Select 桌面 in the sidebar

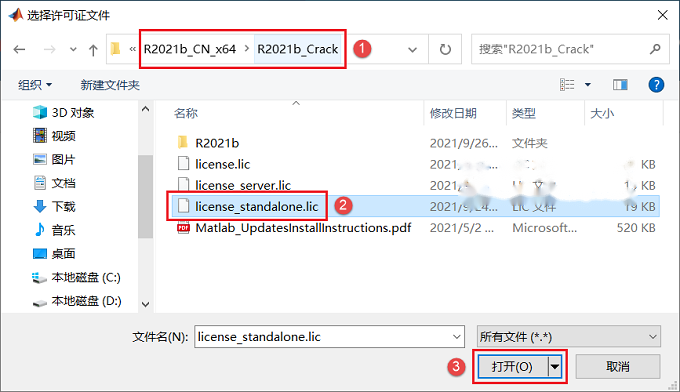[54, 253]
